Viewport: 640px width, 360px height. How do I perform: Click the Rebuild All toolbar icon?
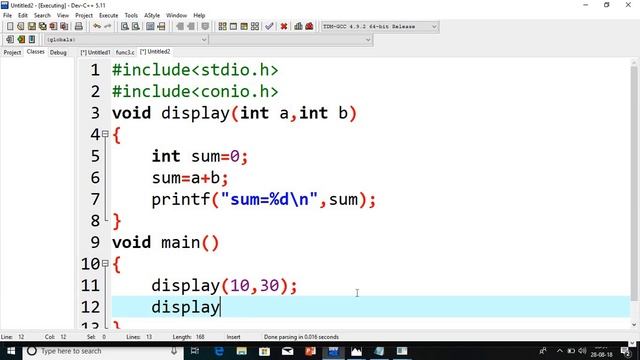(255, 27)
